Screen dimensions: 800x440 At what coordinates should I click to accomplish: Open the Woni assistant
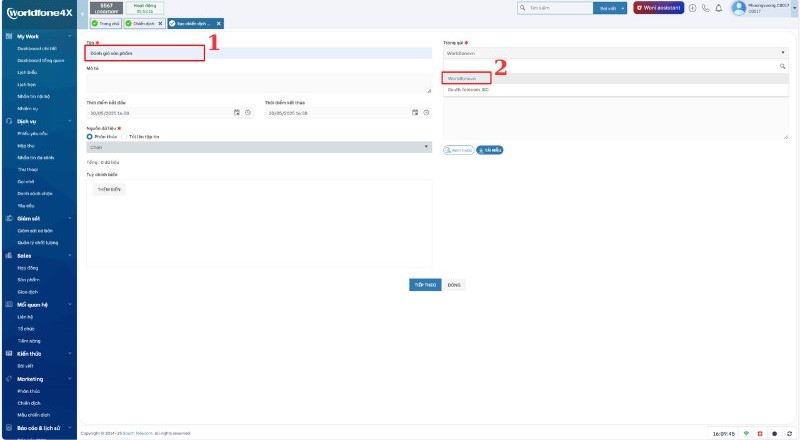658,8
